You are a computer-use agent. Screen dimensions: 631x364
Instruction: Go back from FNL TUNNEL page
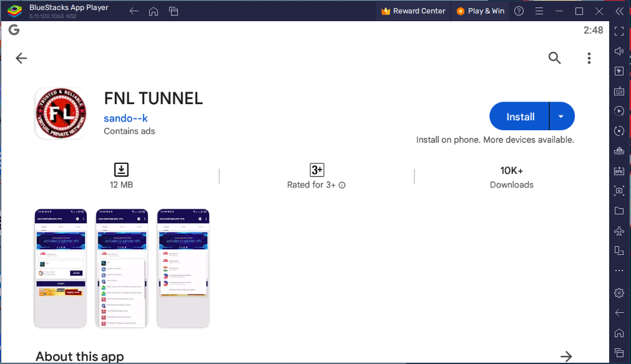point(21,58)
